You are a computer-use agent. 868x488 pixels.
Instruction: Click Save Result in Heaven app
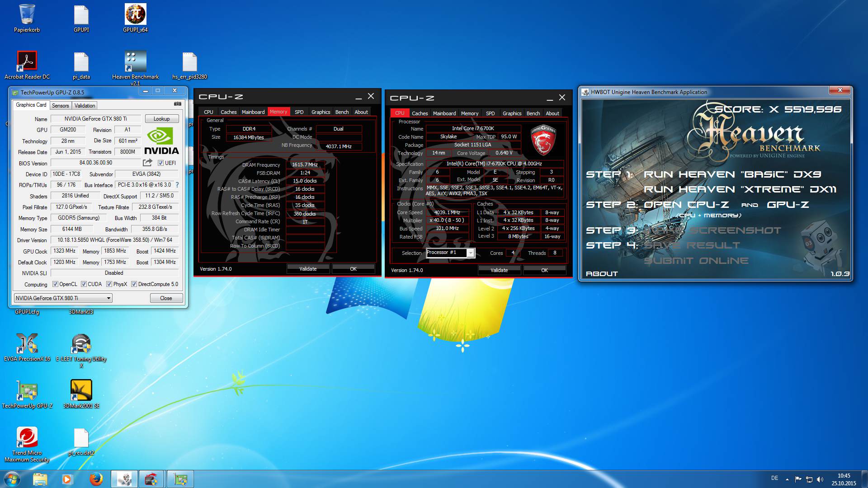(x=692, y=245)
